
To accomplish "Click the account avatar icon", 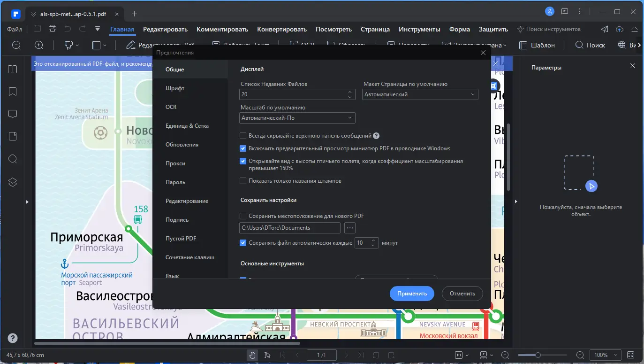I will [x=550, y=11].
